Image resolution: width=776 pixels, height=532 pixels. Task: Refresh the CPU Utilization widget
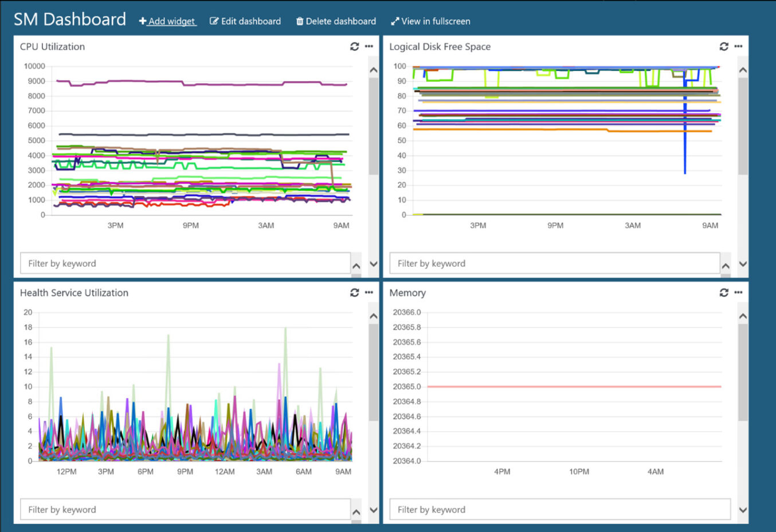354,46
